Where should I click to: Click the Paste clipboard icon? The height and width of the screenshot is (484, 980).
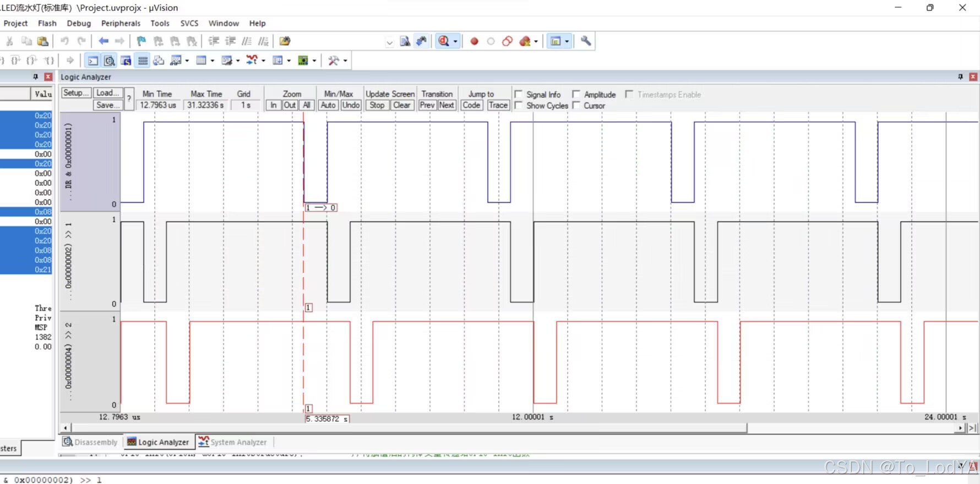click(x=42, y=41)
